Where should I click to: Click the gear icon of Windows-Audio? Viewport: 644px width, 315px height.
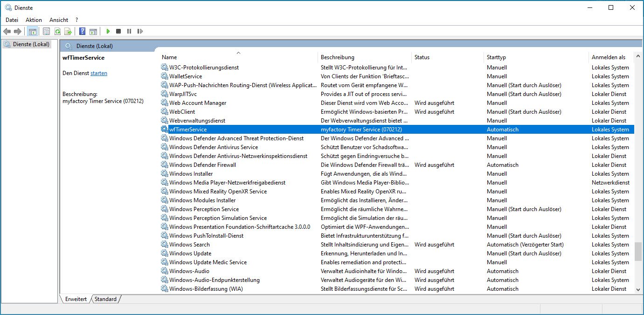[x=165, y=271]
